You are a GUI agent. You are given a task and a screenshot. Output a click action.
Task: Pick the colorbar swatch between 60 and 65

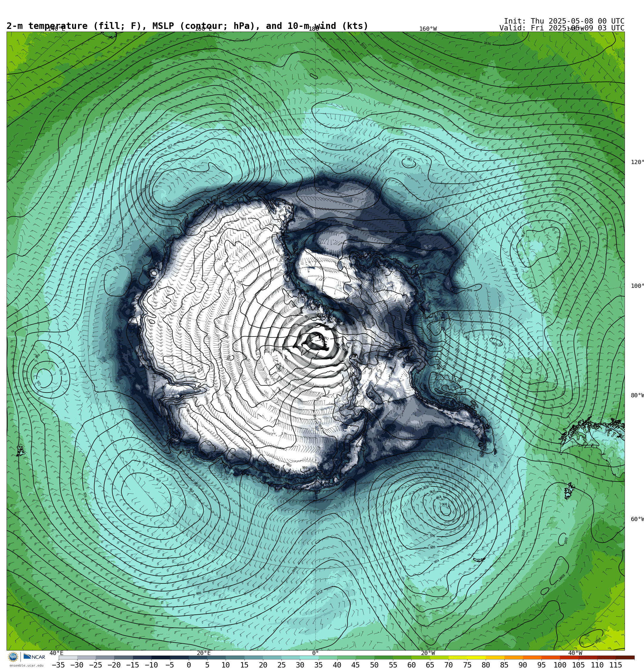(x=420, y=657)
